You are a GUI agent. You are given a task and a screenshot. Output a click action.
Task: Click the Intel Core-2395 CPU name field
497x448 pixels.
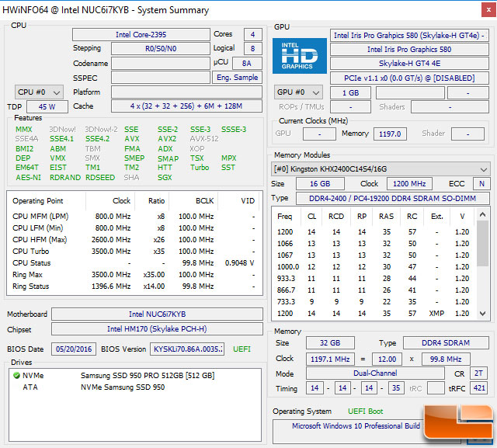[x=141, y=34]
